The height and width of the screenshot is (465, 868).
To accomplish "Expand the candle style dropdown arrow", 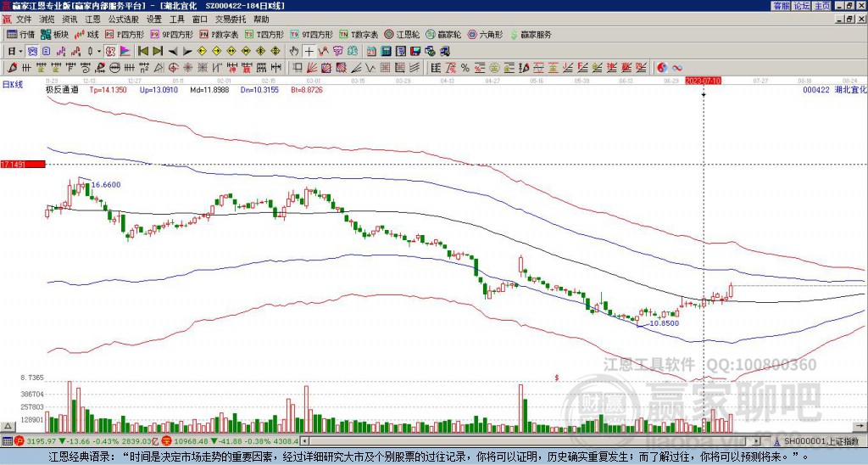I will pos(99,52).
